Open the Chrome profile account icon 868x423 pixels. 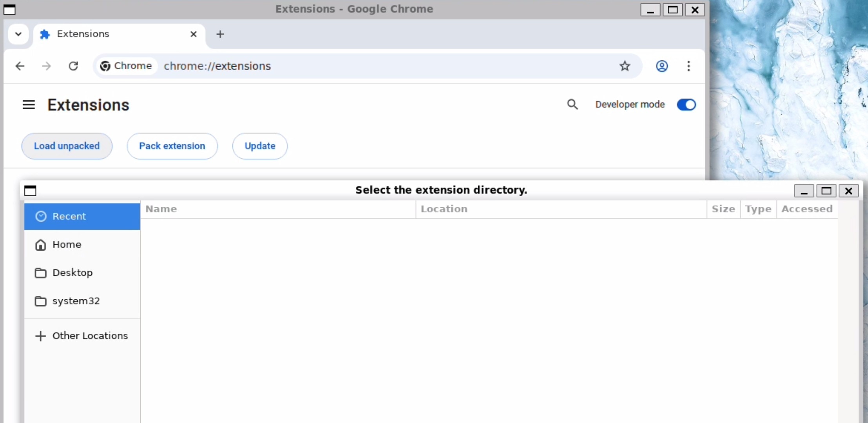661,66
